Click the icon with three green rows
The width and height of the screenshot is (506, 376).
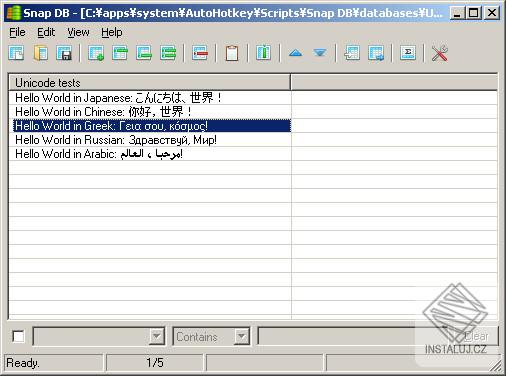click(x=168, y=53)
